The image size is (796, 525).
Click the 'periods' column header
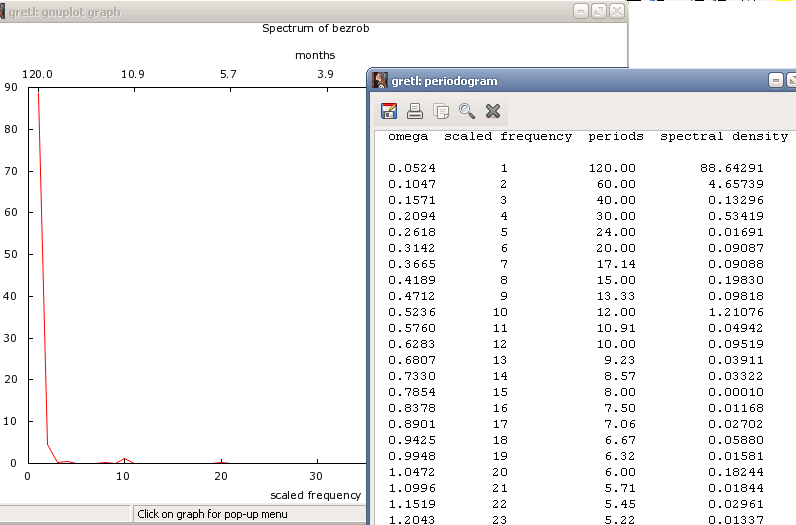pos(616,137)
